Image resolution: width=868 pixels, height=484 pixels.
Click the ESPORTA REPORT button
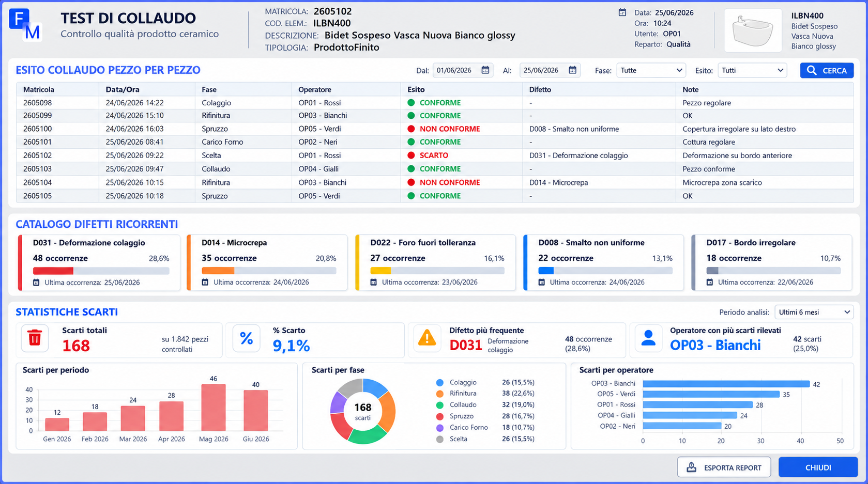(724, 467)
